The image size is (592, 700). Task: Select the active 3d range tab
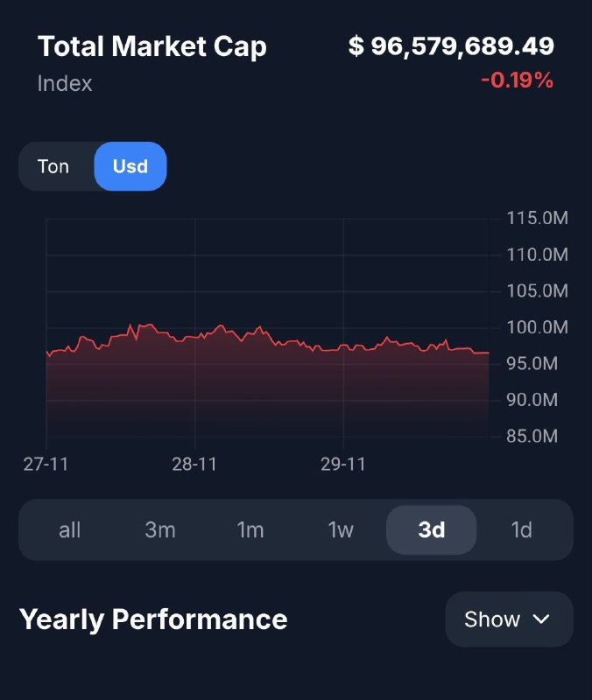pos(432,530)
